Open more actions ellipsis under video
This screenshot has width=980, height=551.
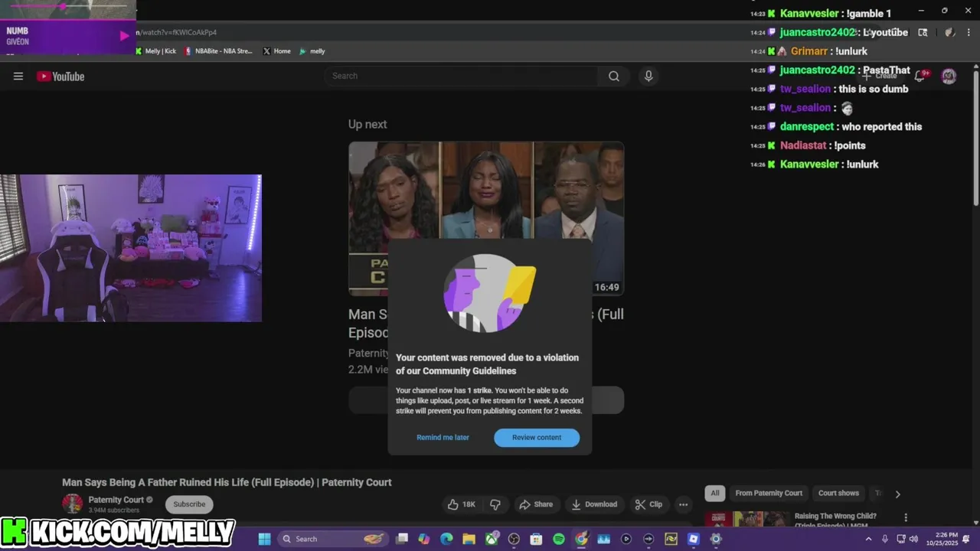(x=683, y=504)
